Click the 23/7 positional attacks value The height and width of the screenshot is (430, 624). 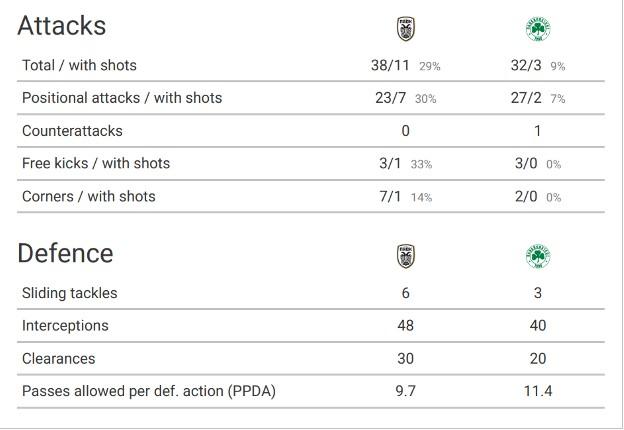coord(390,98)
